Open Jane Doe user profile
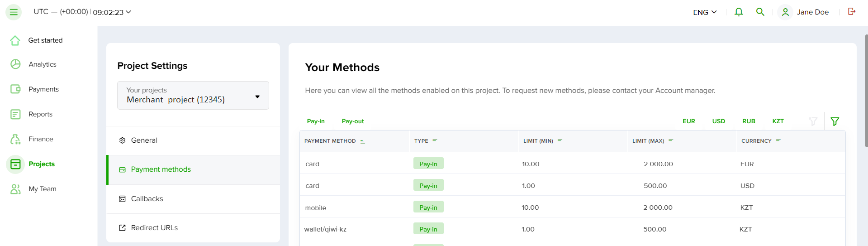 804,12
